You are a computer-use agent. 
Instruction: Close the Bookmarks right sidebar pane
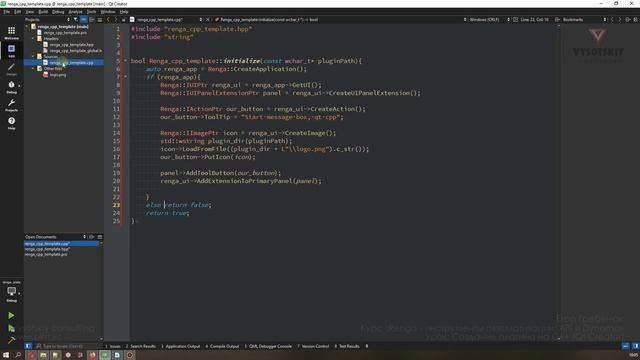point(636,20)
